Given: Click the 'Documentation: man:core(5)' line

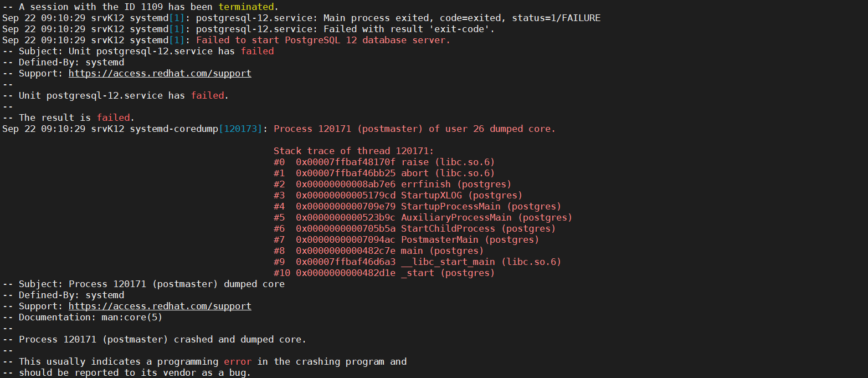Looking at the screenshot, I should (x=90, y=317).
